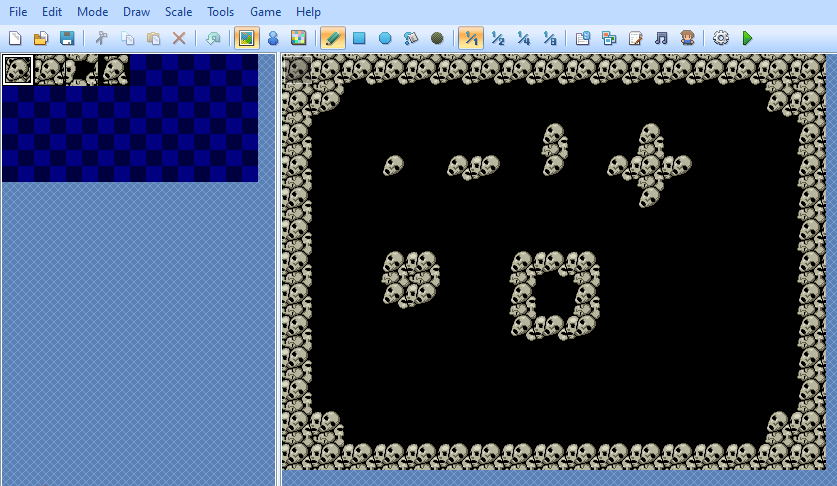837x486 pixels.
Task: Select the Rectangle drawing tool
Action: pos(359,38)
